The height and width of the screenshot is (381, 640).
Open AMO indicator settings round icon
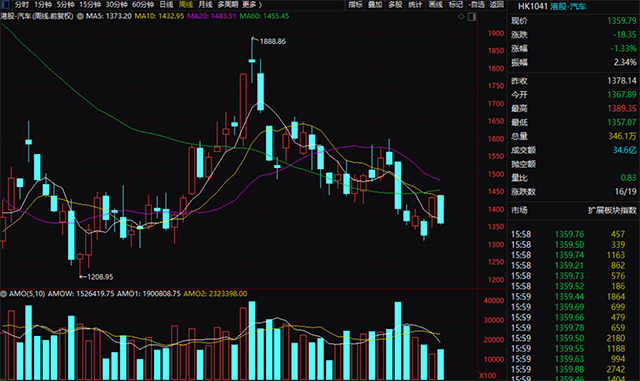(4, 294)
